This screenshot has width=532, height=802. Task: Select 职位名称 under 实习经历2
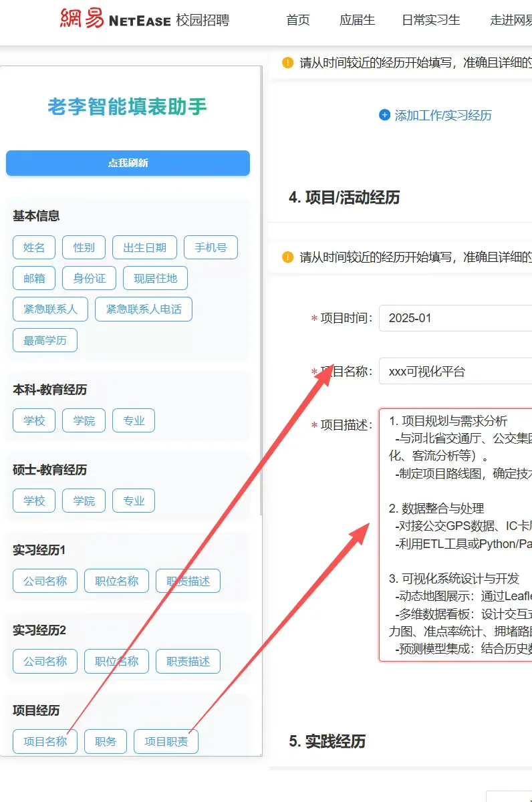(x=116, y=661)
